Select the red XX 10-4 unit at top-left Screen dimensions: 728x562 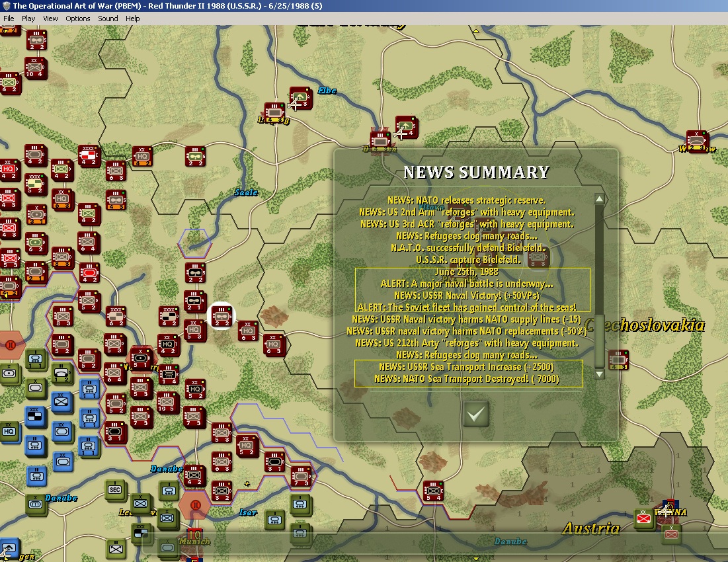(35, 68)
